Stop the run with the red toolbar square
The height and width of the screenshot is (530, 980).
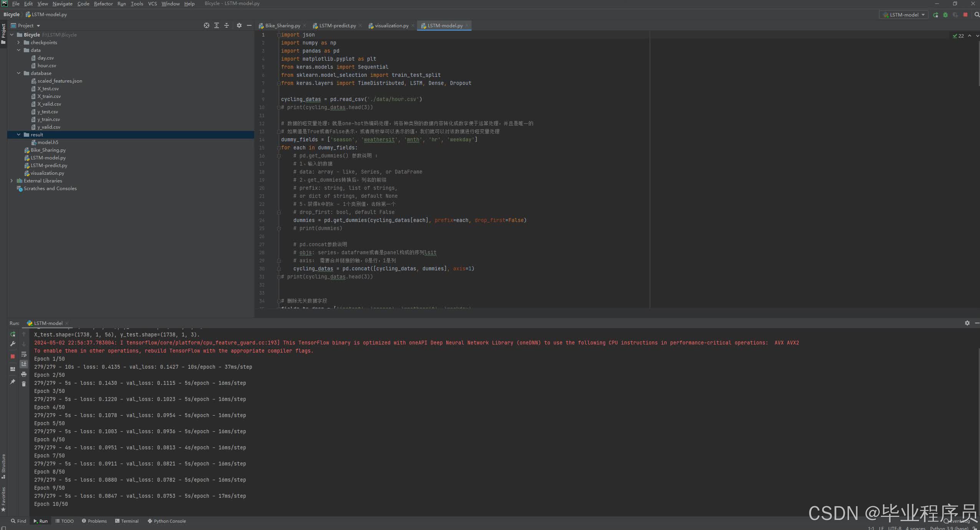(x=965, y=15)
